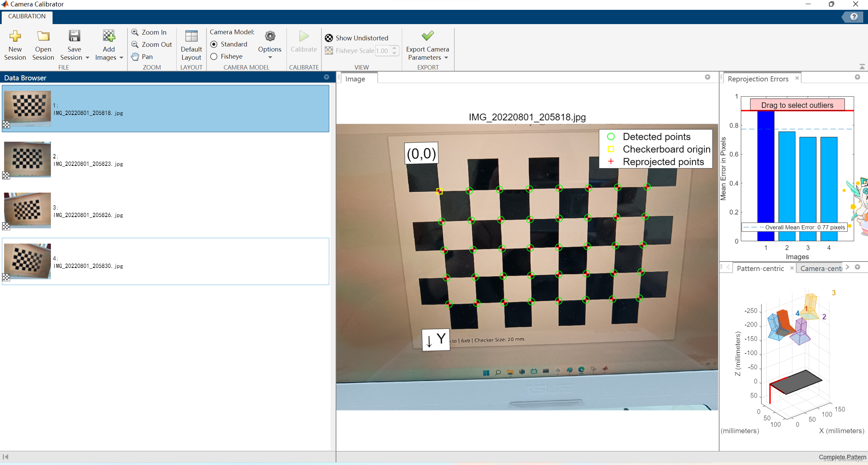Select the Fisheye camera model
Viewport: 868px width, 465px height.
[x=214, y=57]
